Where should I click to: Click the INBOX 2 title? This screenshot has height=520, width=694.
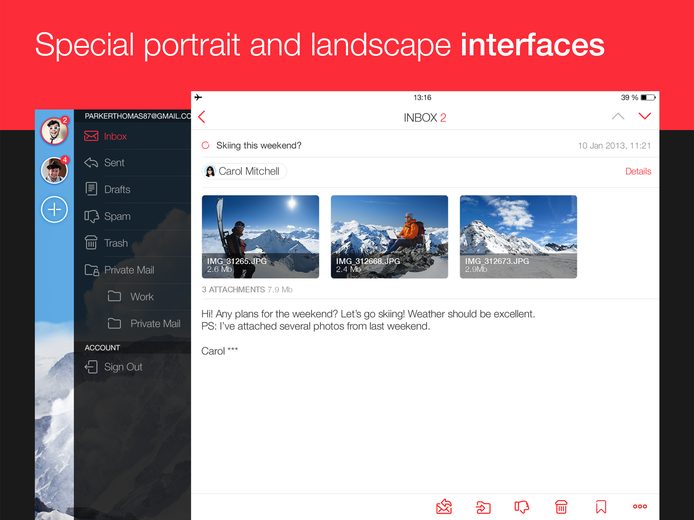425,118
